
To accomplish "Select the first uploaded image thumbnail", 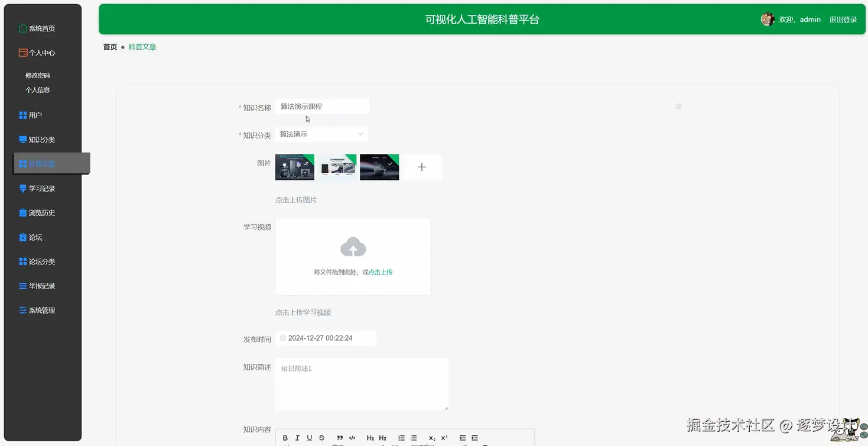I will coord(295,167).
